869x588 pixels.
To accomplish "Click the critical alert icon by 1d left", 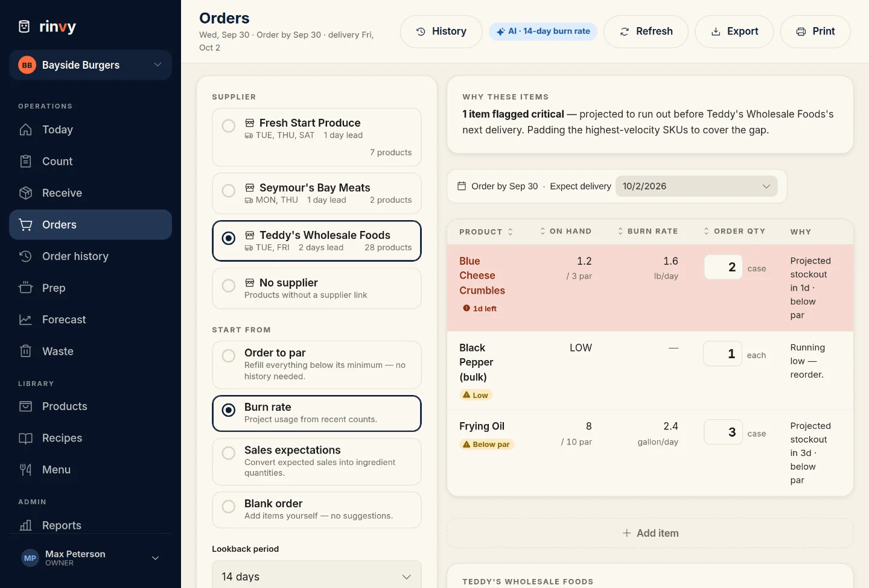I will tap(466, 308).
